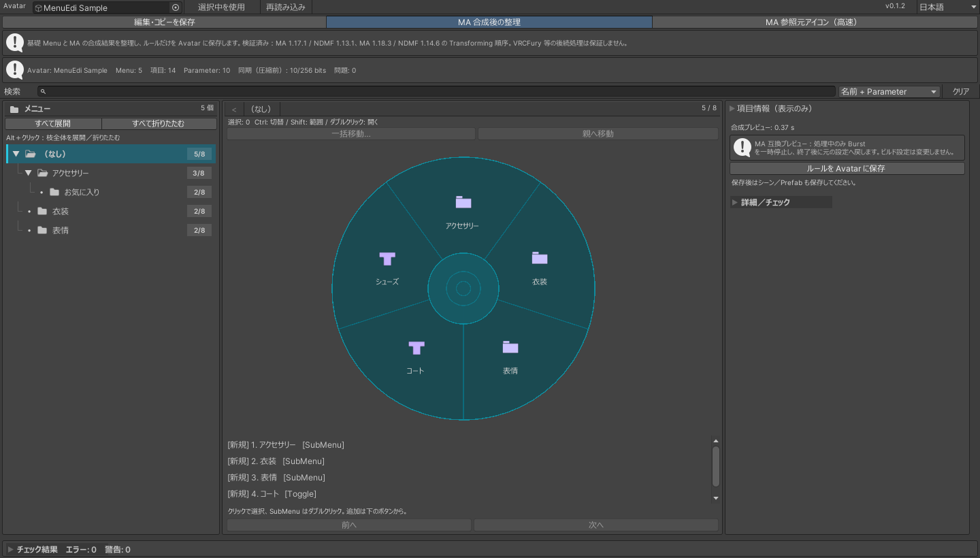Click the 前へ page button
Screen dimensions: 980x558
coord(349,525)
